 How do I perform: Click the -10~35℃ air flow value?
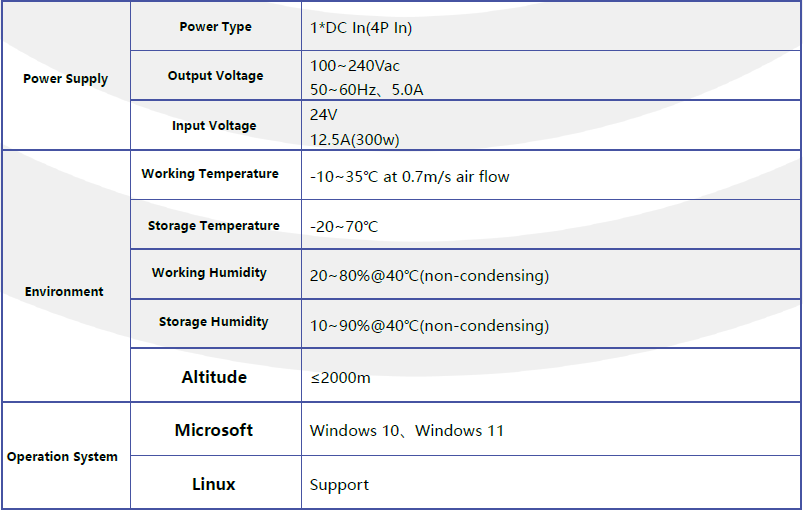click(410, 177)
